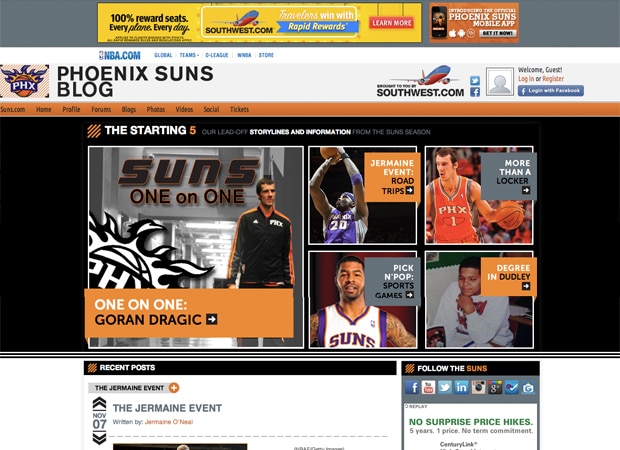The height and width of the screenshot is (450, 620).
Task: Select Tickets in the nav bar
Action: [239, 110]
